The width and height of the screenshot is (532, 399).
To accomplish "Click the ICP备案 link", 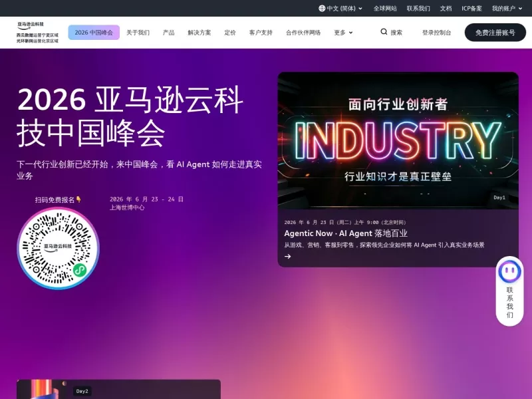I will pos(471,9).
